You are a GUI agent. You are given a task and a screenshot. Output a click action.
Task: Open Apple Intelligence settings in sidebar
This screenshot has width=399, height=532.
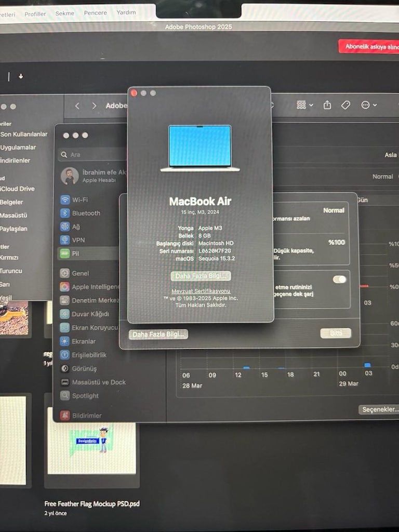[89, 287]
